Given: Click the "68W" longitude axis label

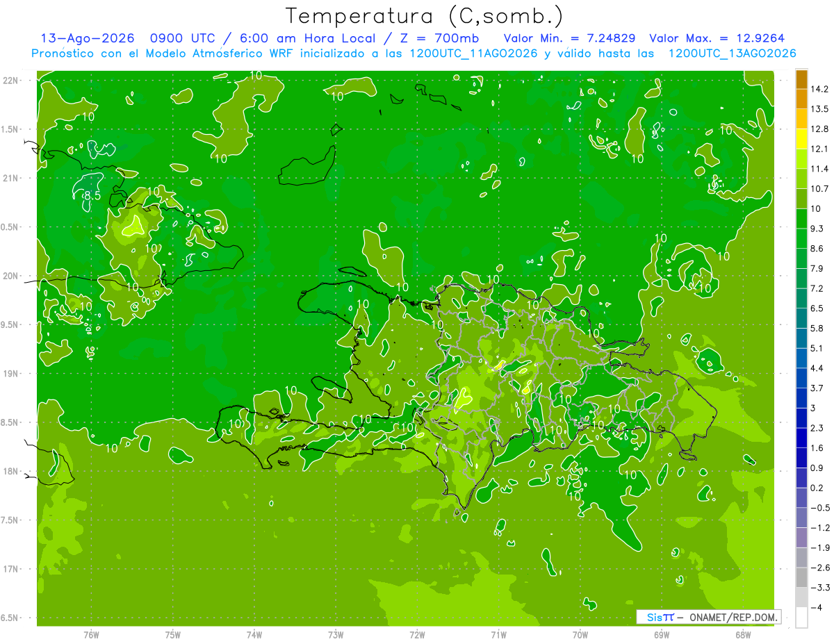Looking at the screenshot, I should [742, 634].
